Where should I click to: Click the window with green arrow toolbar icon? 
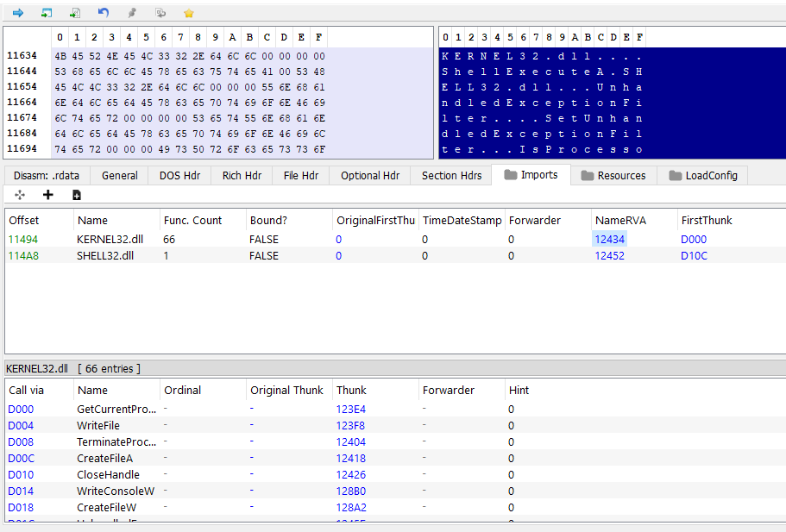(46, 13)
